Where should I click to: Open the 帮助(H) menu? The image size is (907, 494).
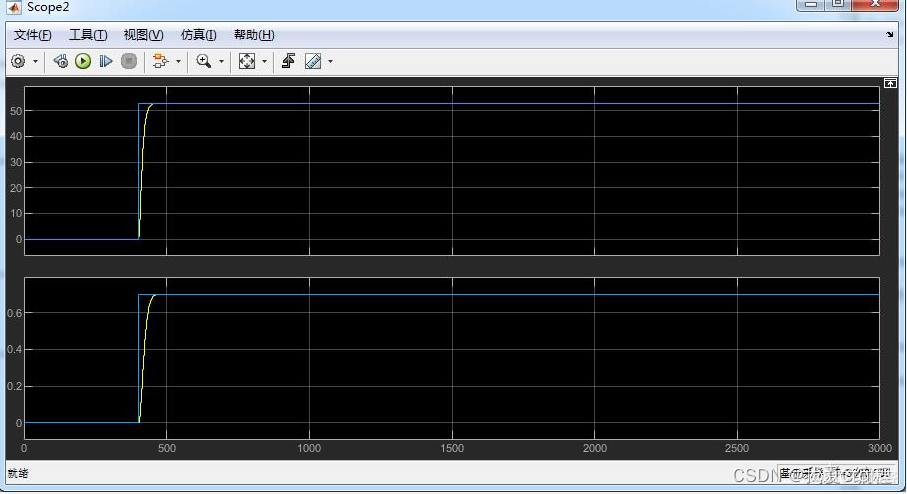[254, 35]
